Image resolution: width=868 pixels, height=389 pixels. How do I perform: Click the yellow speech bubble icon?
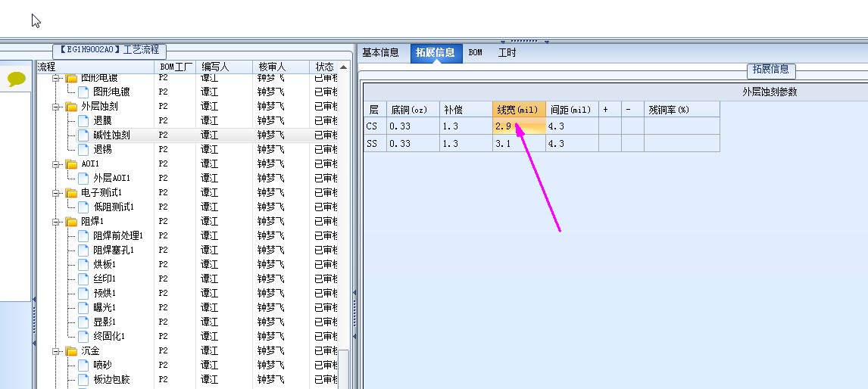click(x=17, y=79)
